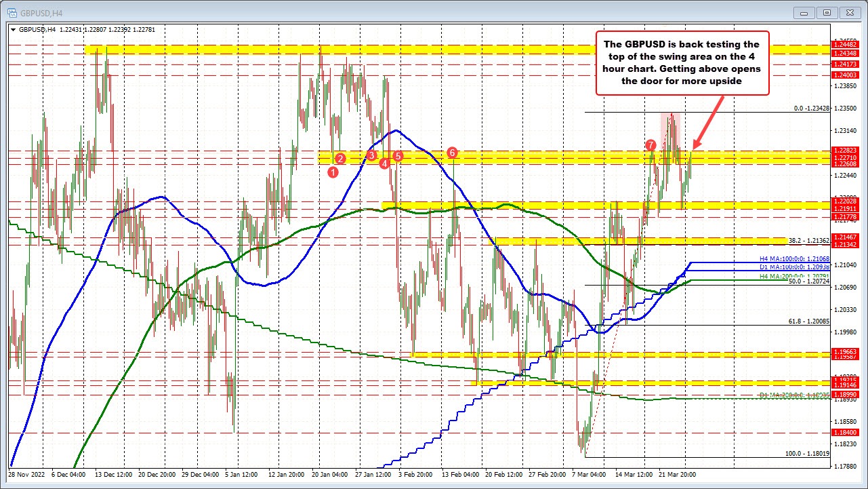Image resolution: width=868 pixels, height=489 pixels.
Task: Maximize the GBPUSD,H4 chart window
Action: pos(827,12)
